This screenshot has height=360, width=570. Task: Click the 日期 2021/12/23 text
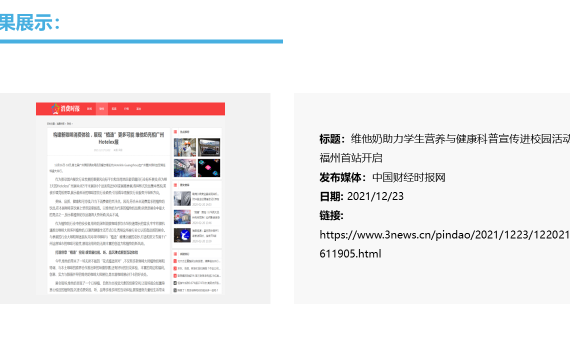(x=362, y=196)
